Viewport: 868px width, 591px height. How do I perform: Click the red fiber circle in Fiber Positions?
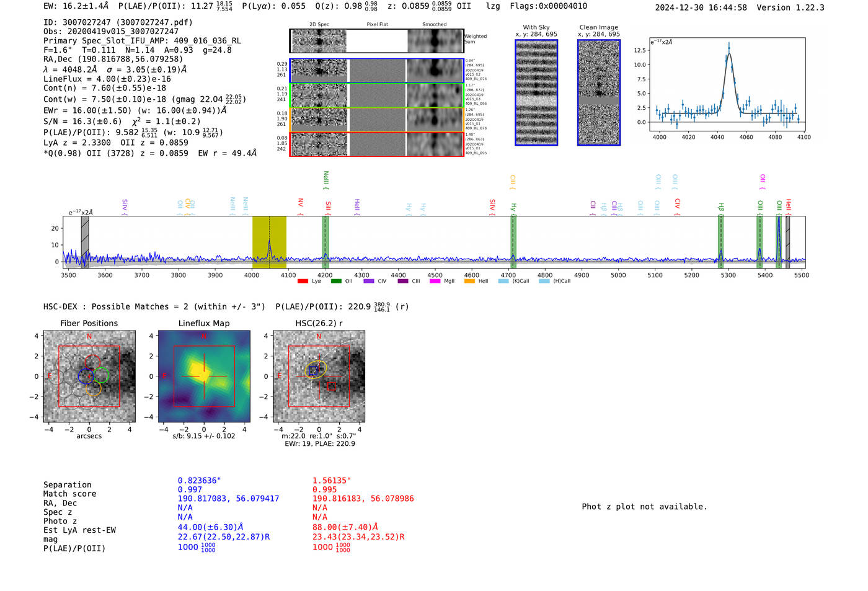92,363
